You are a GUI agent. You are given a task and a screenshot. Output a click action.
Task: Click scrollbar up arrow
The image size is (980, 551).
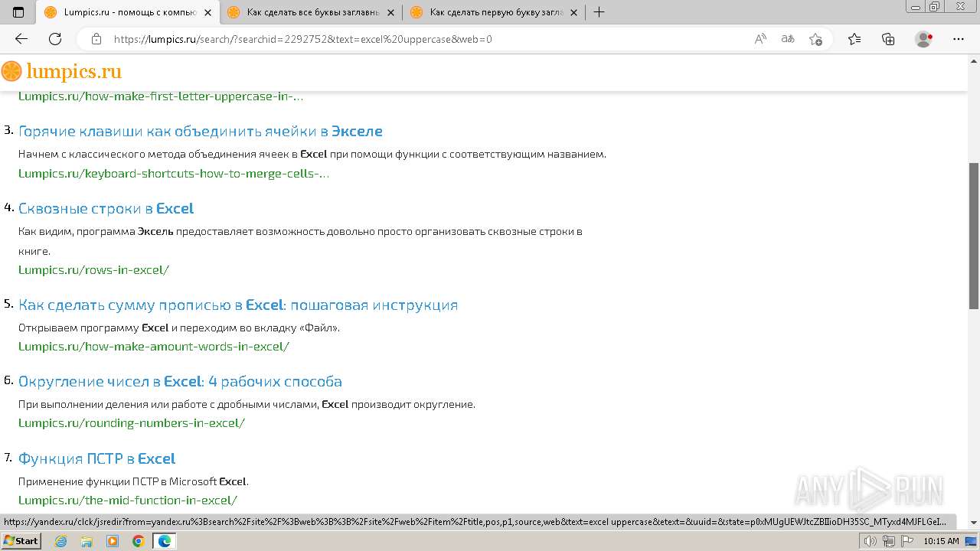(x=974, y=62)
